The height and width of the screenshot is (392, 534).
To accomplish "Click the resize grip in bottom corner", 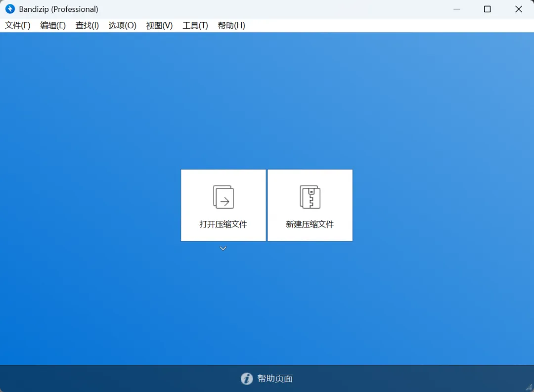I will [529, 388].
